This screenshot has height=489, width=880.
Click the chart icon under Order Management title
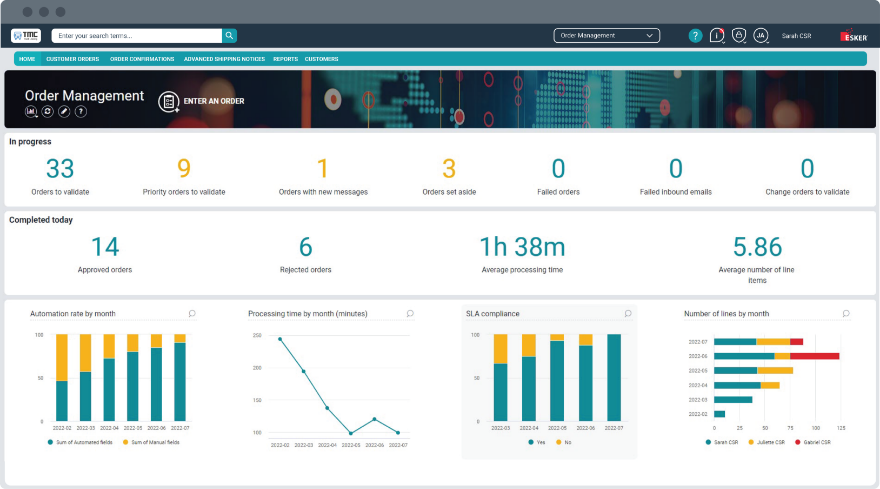(x=31, y=111)
